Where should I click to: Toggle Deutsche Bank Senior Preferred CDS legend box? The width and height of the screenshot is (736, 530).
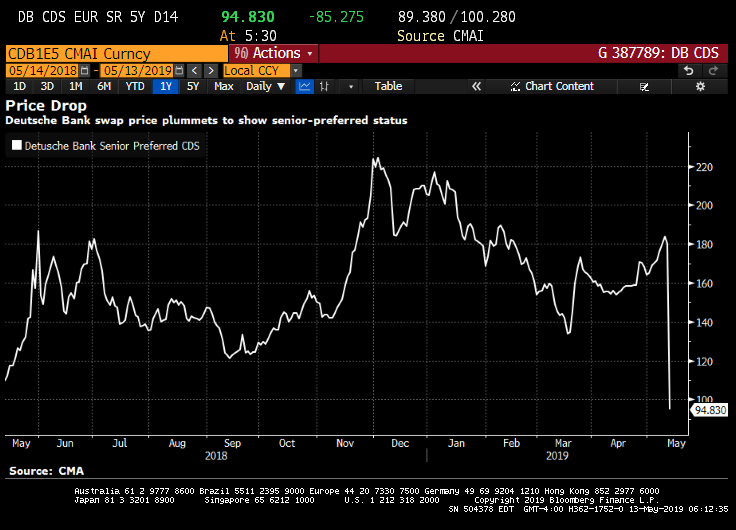tap(16, 145)
